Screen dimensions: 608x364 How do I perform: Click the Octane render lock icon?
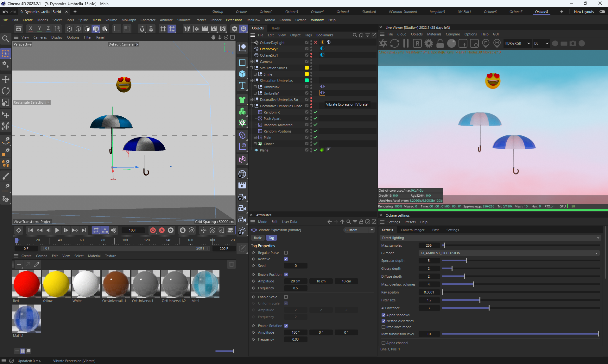(x=440, y=43)
